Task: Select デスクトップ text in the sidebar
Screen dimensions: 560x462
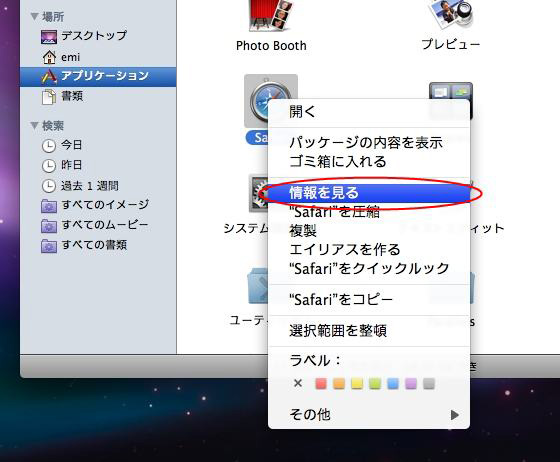Action: 94,36
